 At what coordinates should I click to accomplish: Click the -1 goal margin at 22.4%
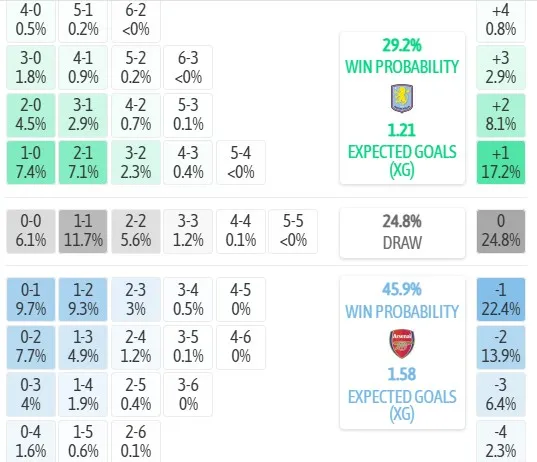click(501, 300)
